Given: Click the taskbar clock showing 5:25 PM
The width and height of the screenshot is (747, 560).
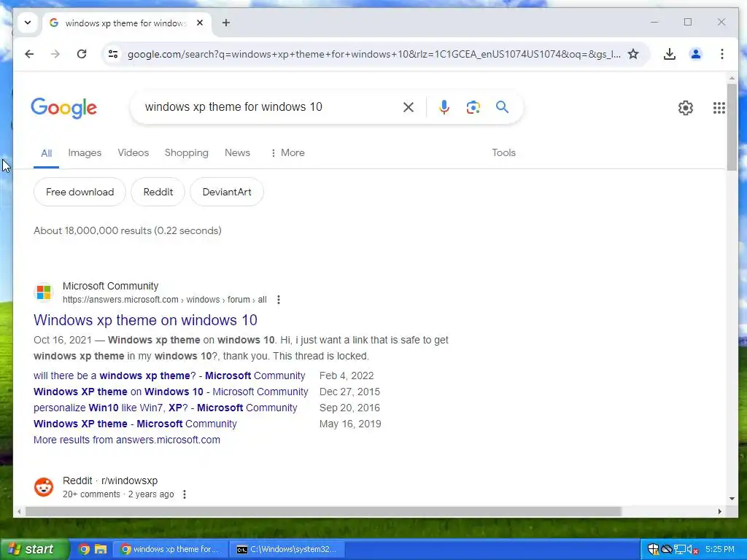Looking at the screenshot, I should point(720,550).
